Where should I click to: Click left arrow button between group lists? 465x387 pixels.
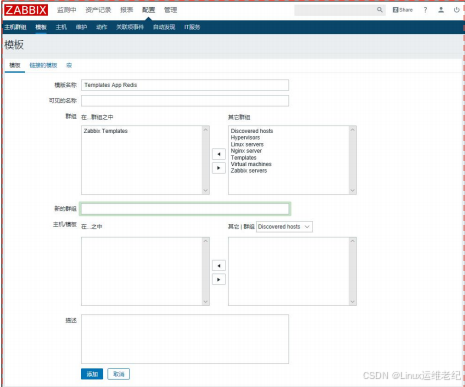coord(219,154)
